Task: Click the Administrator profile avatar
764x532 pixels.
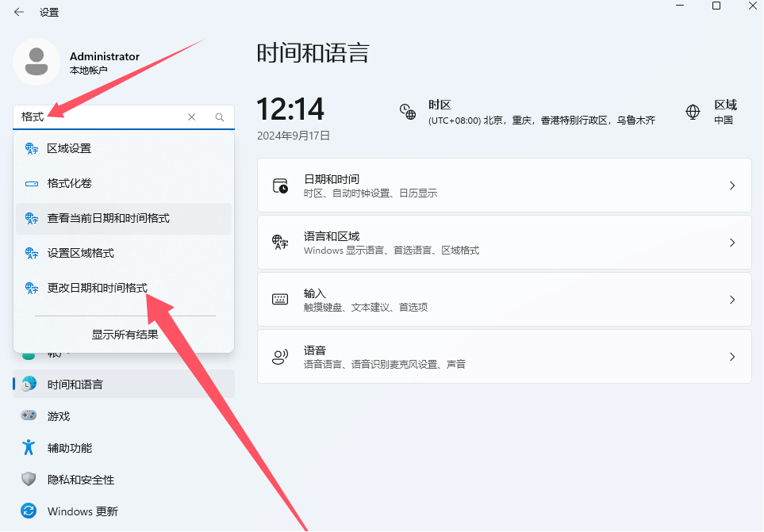Action: click(x=36, y=62)
